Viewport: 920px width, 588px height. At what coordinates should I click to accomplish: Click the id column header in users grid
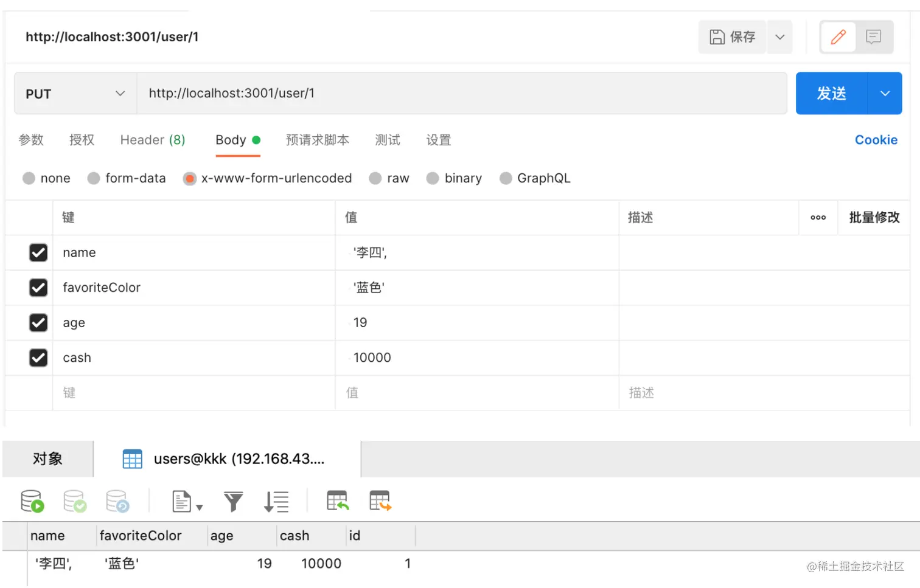(x=381, y=536)
